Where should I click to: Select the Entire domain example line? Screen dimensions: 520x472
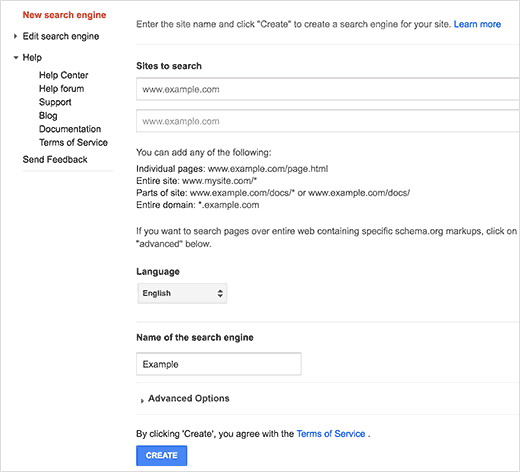[x=197, y=205]
